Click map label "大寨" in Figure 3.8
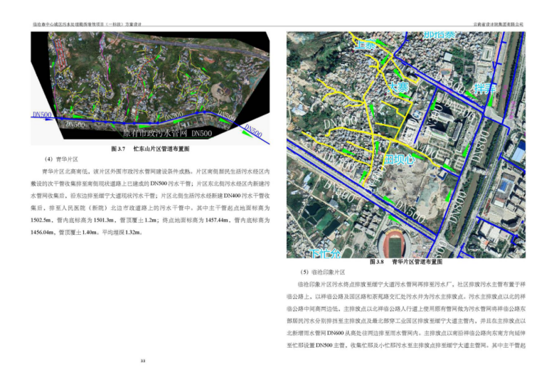The image size is (554, 392). 398,88
